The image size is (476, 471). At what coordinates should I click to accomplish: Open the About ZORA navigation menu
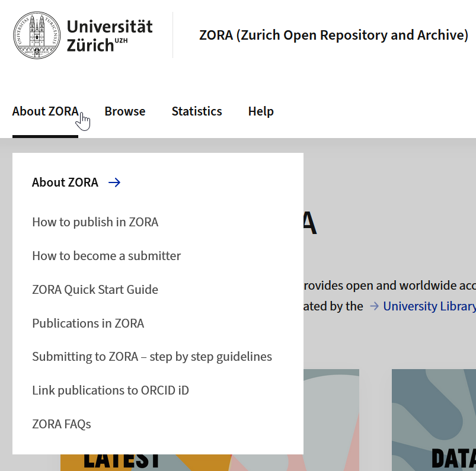pos(45,111)
